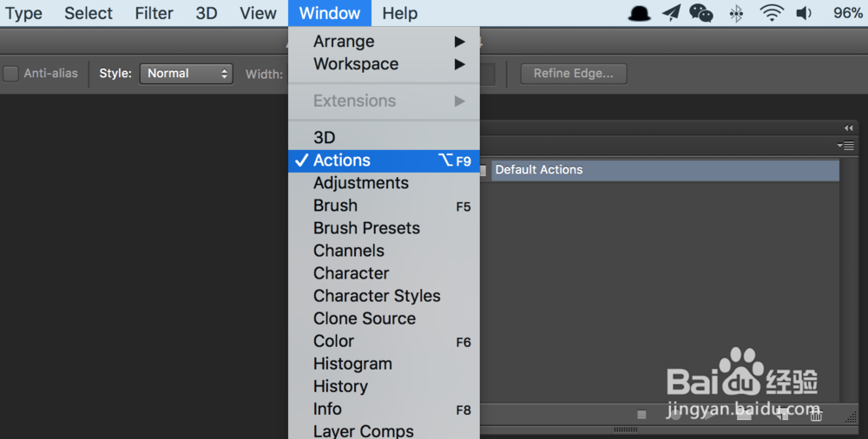Click the volume speaker icon
Screen dimensions: 868x439
[x=804, y=13]
